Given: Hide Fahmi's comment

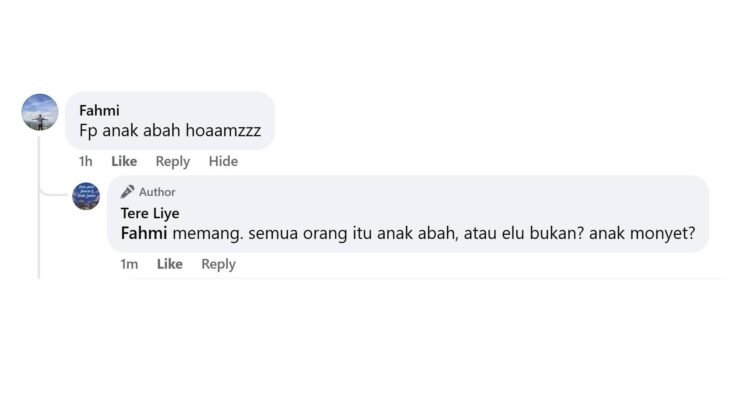Looking at the screenshot, I should 223,161.
